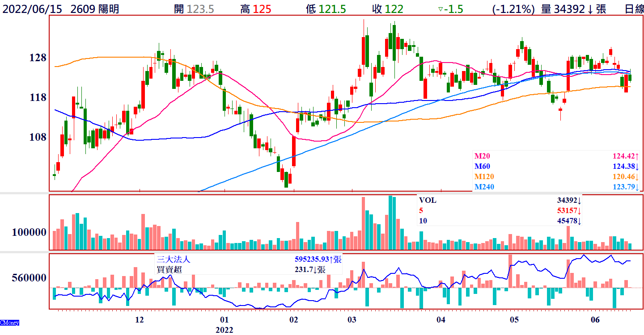
Task: Toggle the M120 orange moving average label
Action: [x=484, y=177]
